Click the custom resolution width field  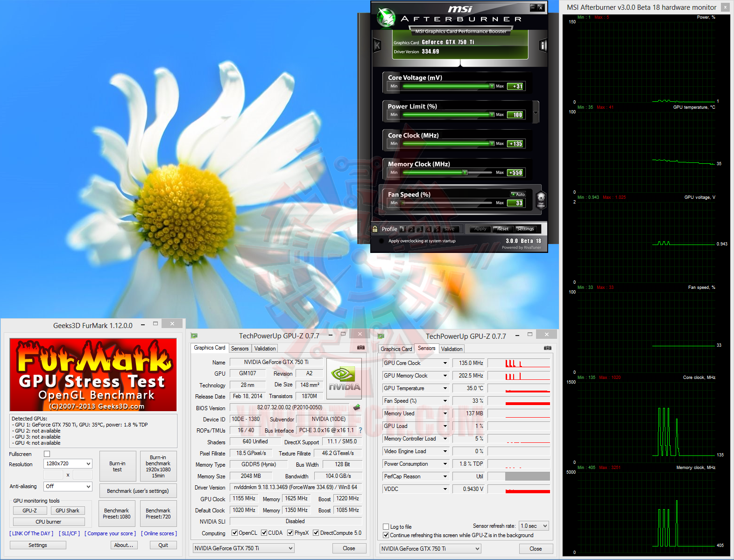click(x=53, y=475)
